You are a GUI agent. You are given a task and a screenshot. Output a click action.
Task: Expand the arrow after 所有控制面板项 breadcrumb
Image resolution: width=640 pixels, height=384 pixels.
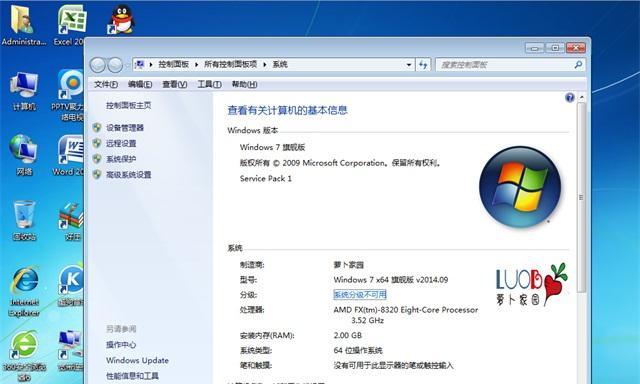(x=264, y=64)
